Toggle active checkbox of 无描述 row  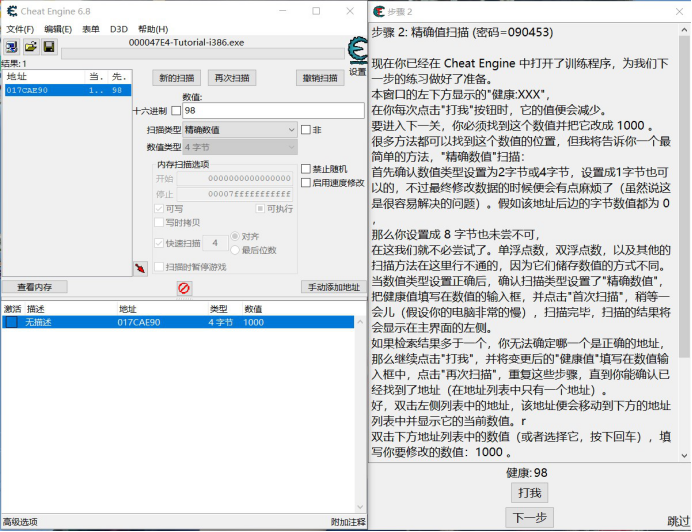(11, 322)
